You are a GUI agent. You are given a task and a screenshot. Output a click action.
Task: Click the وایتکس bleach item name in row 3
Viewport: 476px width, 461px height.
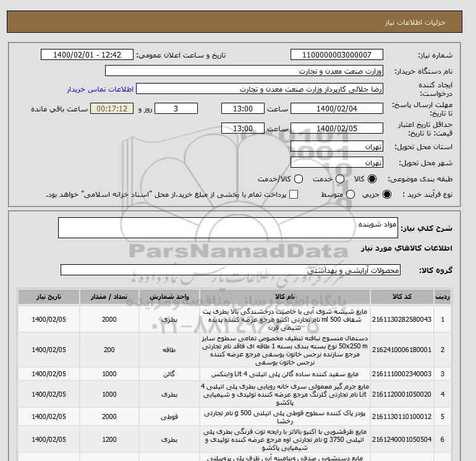coord(285,374)
